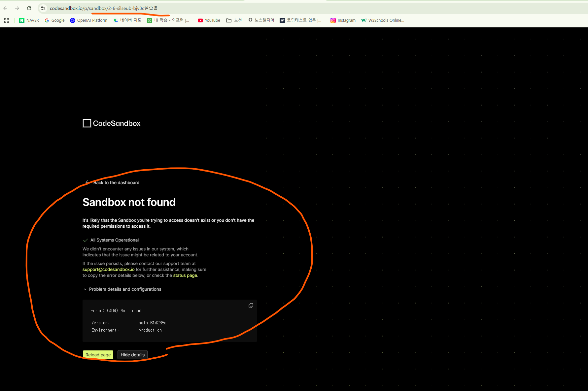Open the status page link

185,276
